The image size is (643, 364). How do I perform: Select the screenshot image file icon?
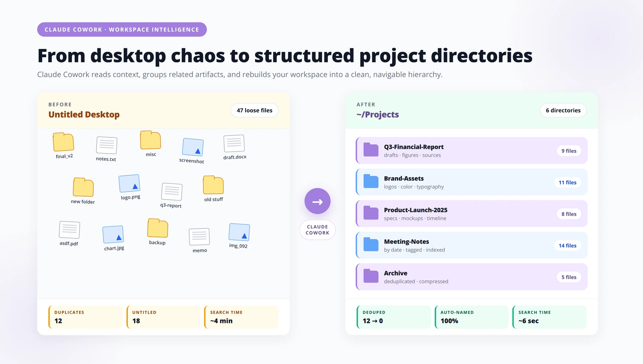pos(193,147)
